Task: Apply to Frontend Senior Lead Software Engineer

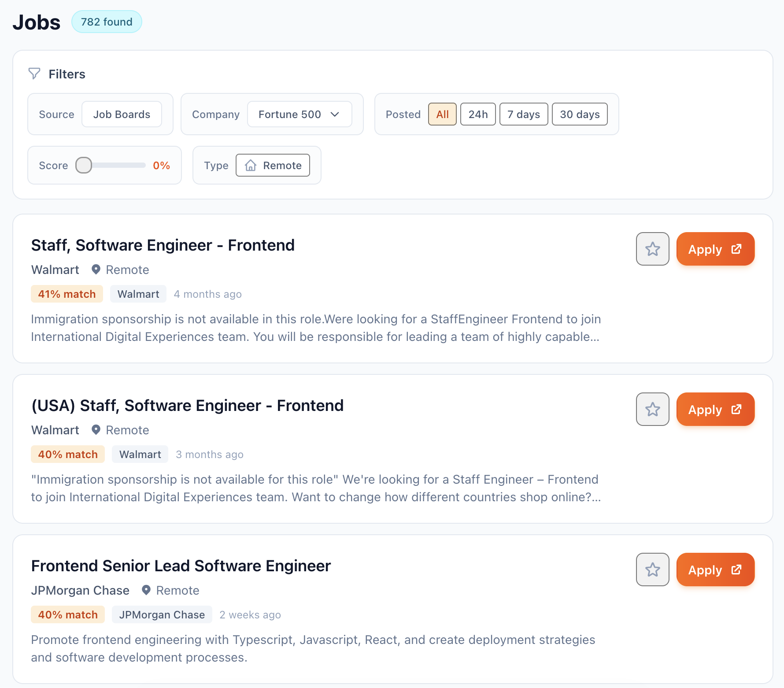Action: point(715,570)
